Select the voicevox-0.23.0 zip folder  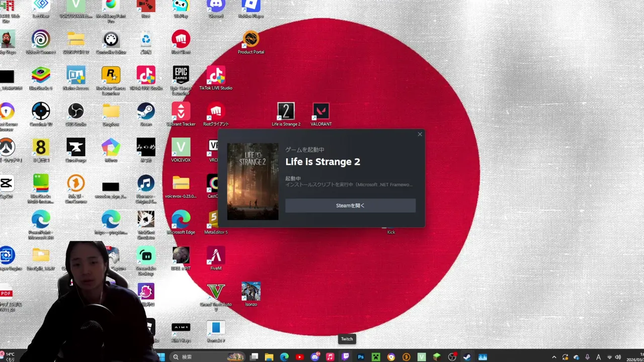point(181,187)
